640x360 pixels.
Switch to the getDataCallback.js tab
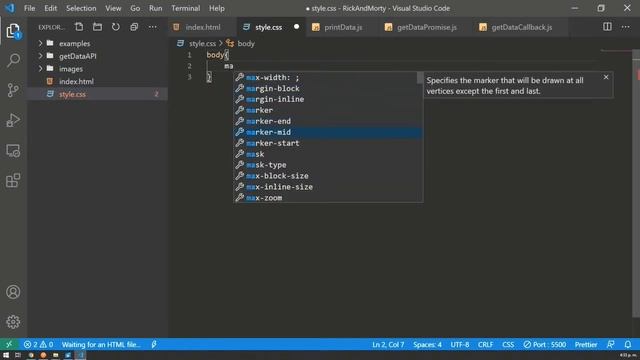click(x=521, y=27)
